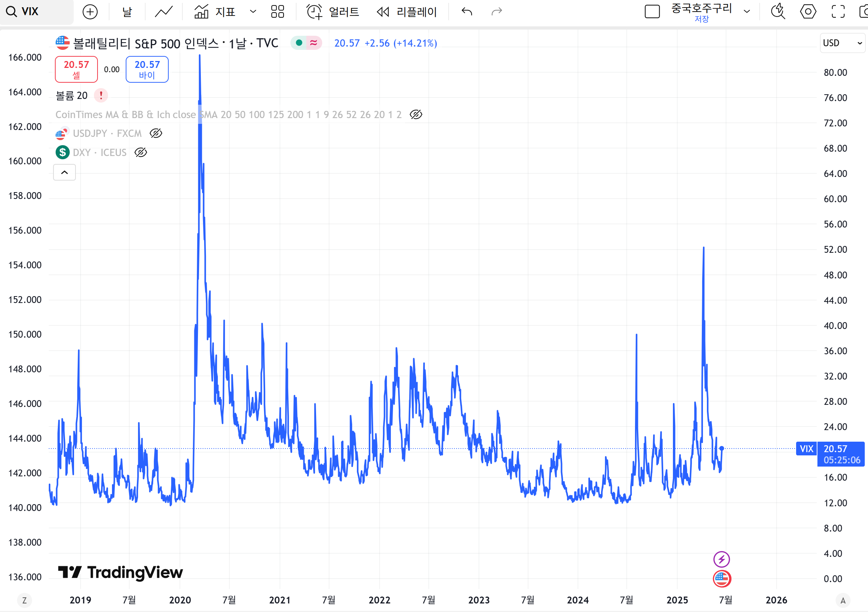The width and height of the screenshot is (868, 615).
Task: Open the 얼러트 alert menu
Action: (333, 12)
